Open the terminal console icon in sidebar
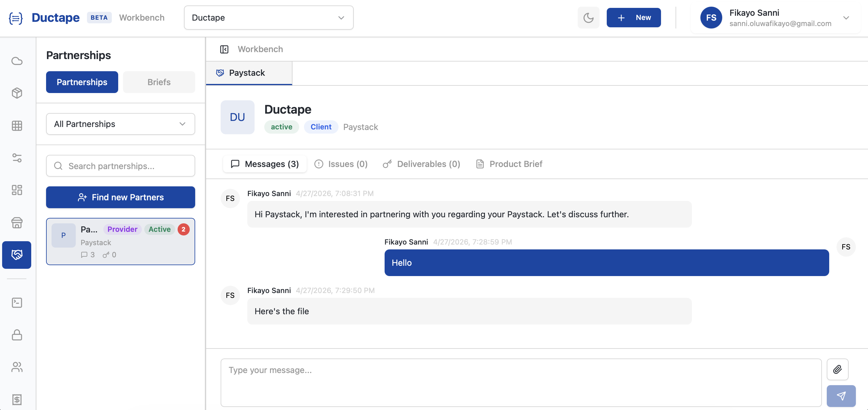Image resolution: width=868 pixels, height=410 pixels. tap(17, 302)
